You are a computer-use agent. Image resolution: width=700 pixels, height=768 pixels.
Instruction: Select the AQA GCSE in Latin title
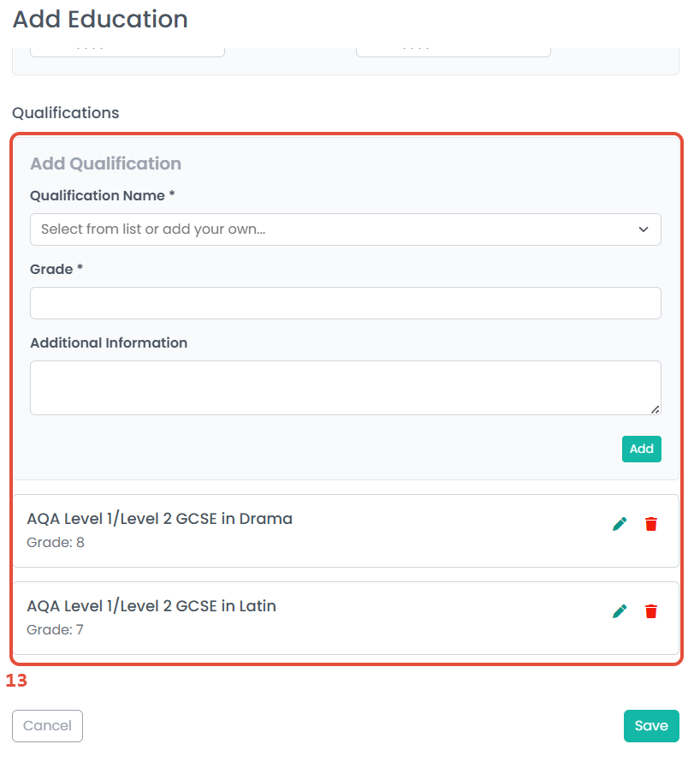coord(151,606)
